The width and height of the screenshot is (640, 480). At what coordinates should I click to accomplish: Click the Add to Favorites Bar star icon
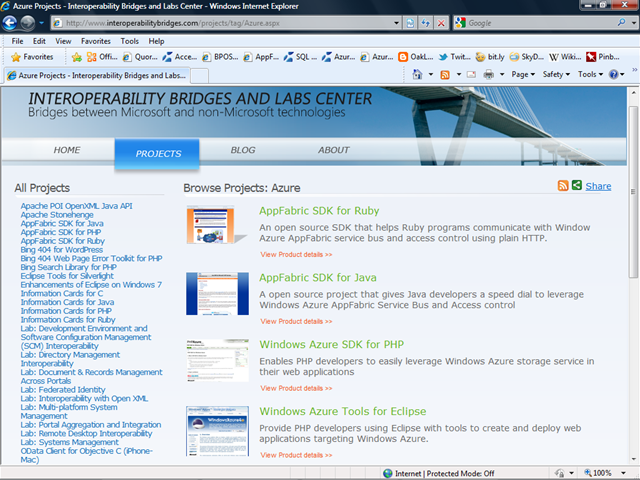click(x=76, y=57)
